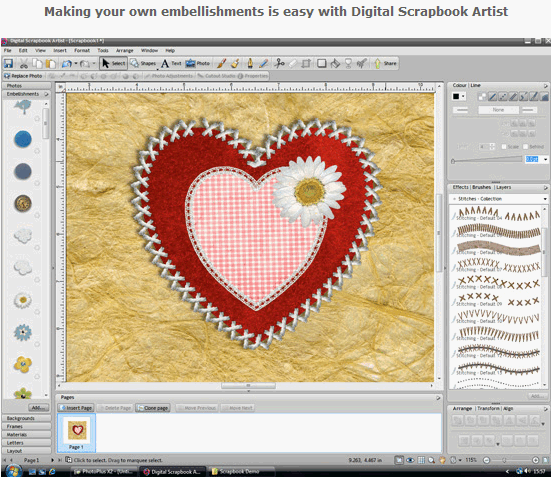Select the yellow broad brush tool
This screenshot has height=477, width=551.
[x=235, y=63]
